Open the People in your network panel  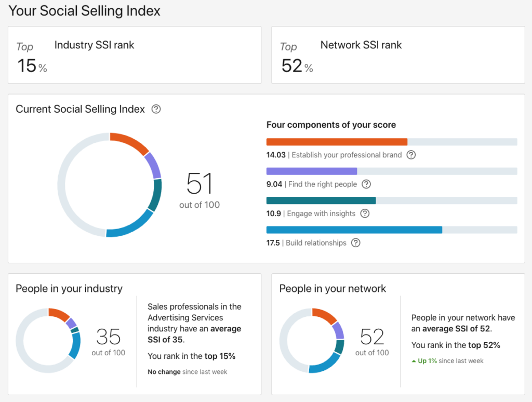pyautogui.click(x=332, y=288)
